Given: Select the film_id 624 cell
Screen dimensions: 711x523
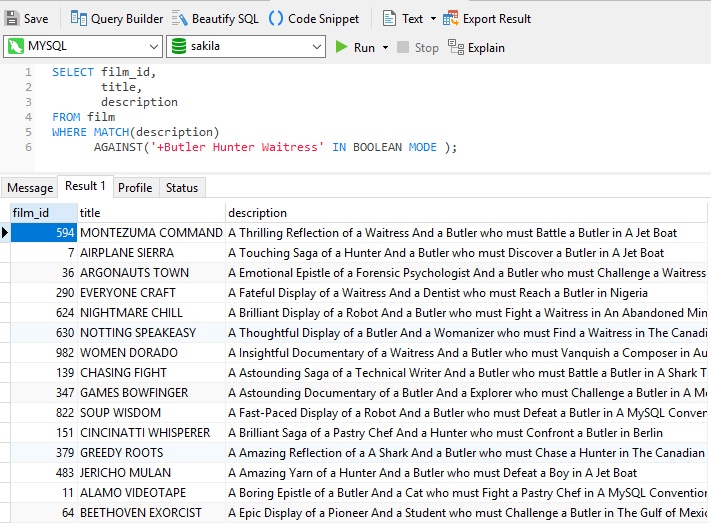Looking at the screenshot, I should click(44, 313).
